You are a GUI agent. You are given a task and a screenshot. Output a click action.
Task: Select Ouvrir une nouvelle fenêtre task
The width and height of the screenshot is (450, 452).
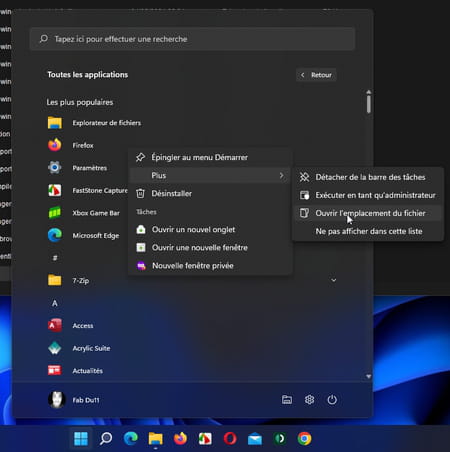click(210, 247)
